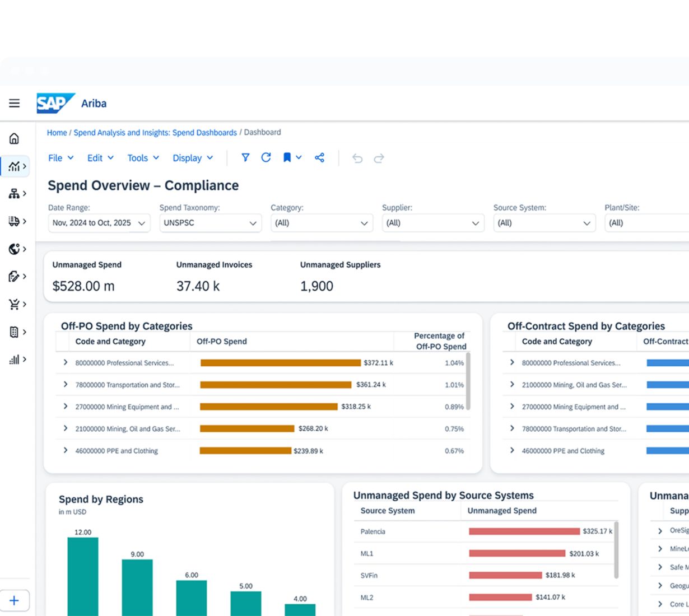
Task: Refresh the dashboard with reload icon
Action: click(266, 158)
